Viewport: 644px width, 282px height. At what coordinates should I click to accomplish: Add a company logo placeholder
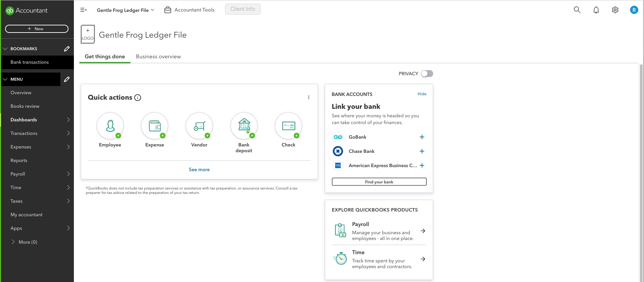tap(87, 34)
